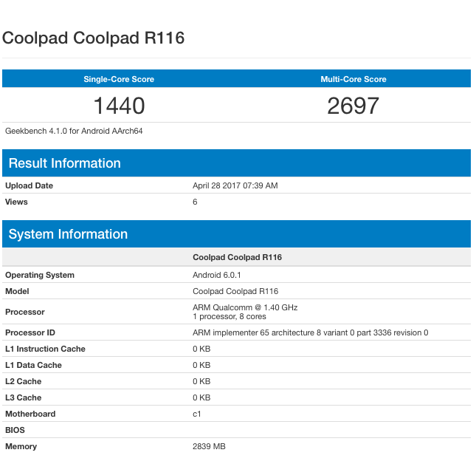Click the L1 Instruction Cache label

[x=45, y=349]
